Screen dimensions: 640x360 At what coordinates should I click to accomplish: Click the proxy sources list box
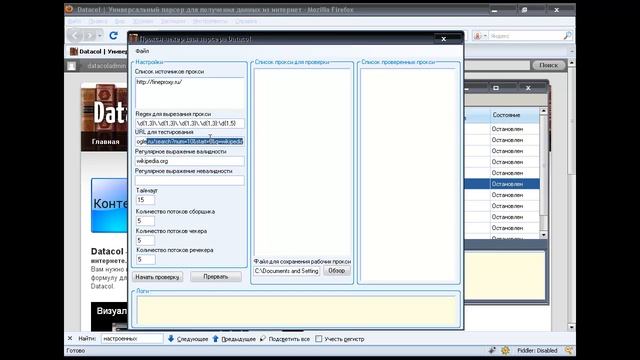[190, 93]
